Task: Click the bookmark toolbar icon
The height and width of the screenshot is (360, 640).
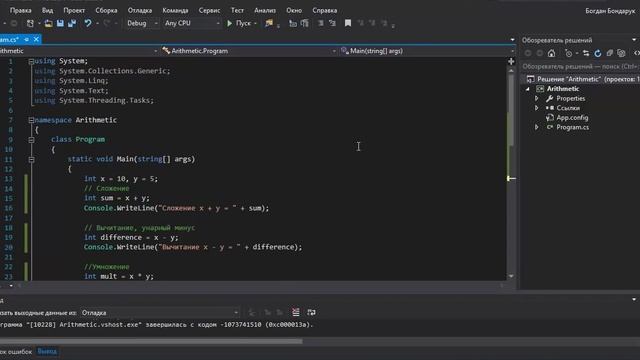Action: [348, 23]
